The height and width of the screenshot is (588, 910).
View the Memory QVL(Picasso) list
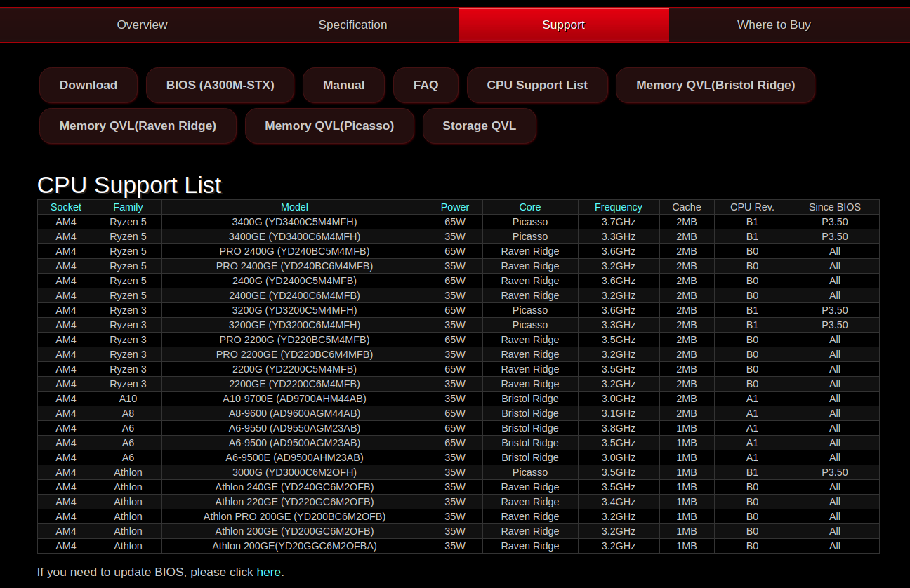(329, 126)
